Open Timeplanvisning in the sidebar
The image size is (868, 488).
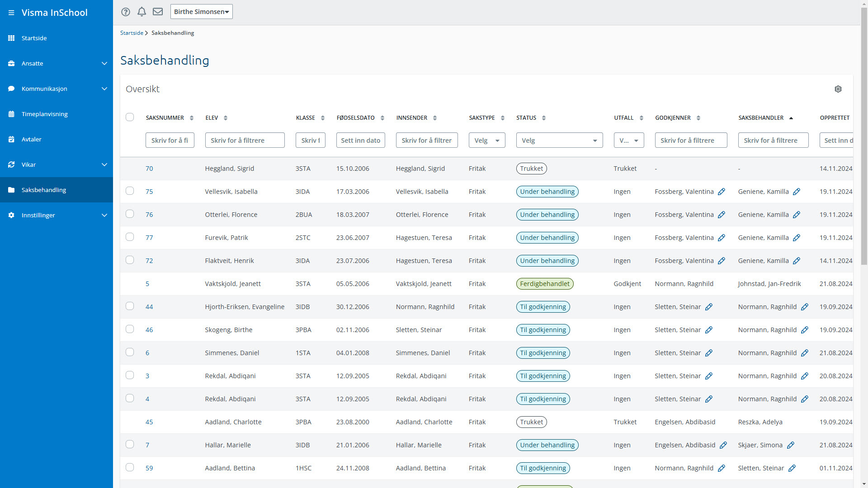[44, 114]
